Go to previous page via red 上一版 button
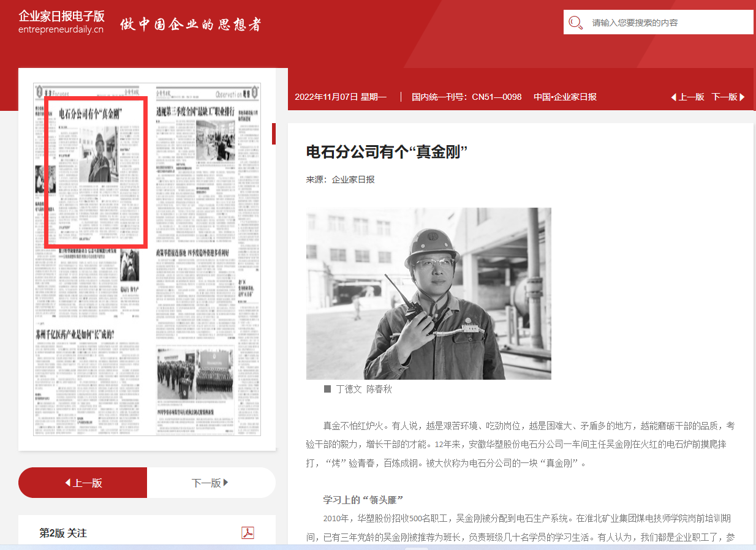Screen dimensions: 756x550 [x=83, y=483]
